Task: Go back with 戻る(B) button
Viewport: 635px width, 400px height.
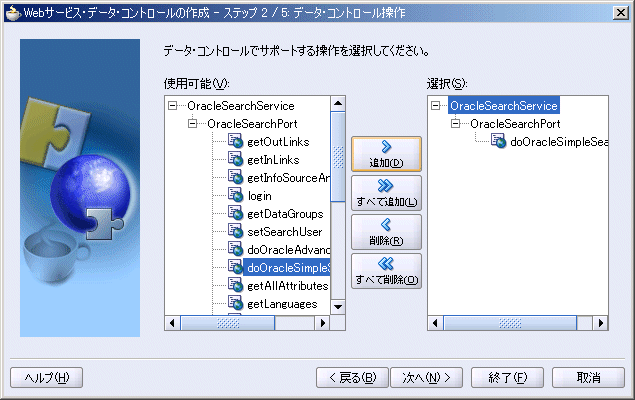Action: pyautogui.click(x=352, y=378)
